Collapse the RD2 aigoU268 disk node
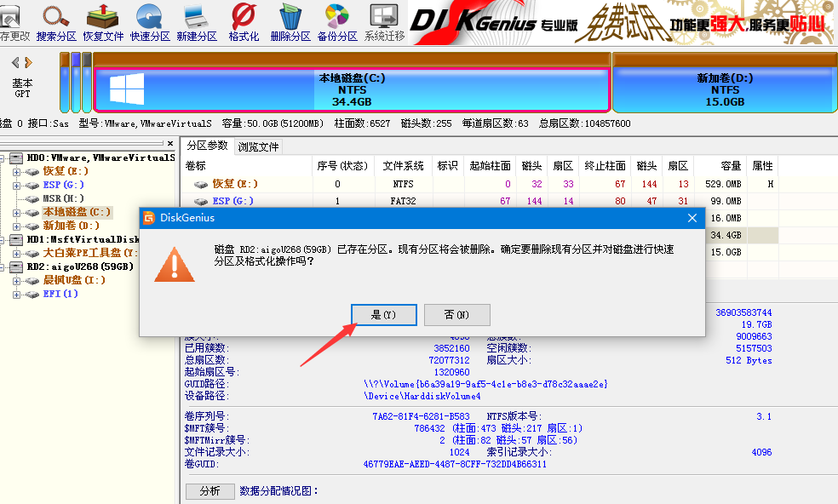The width and height of the screenshot is (838, 504). (x=3, y=267)
